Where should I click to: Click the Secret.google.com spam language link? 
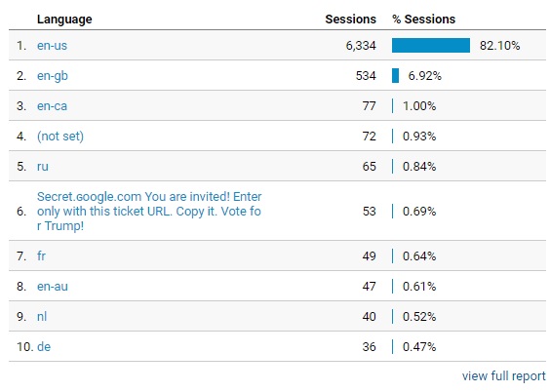[x=149, y=211]
